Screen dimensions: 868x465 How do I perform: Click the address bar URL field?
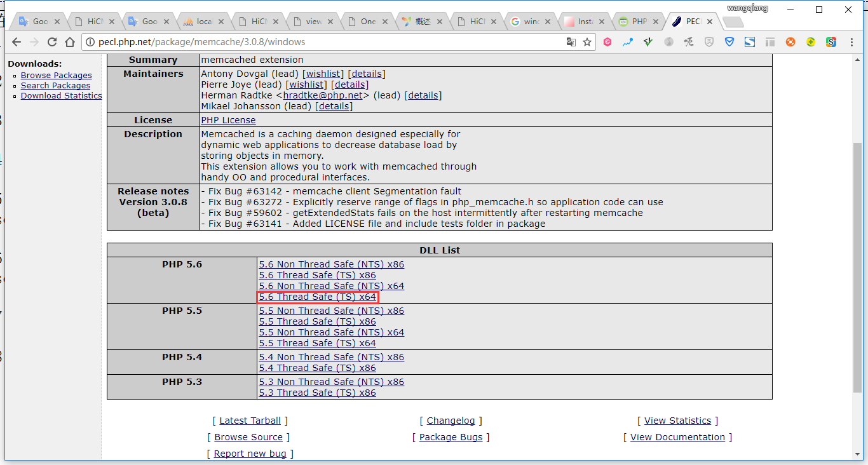click(318, 42)
